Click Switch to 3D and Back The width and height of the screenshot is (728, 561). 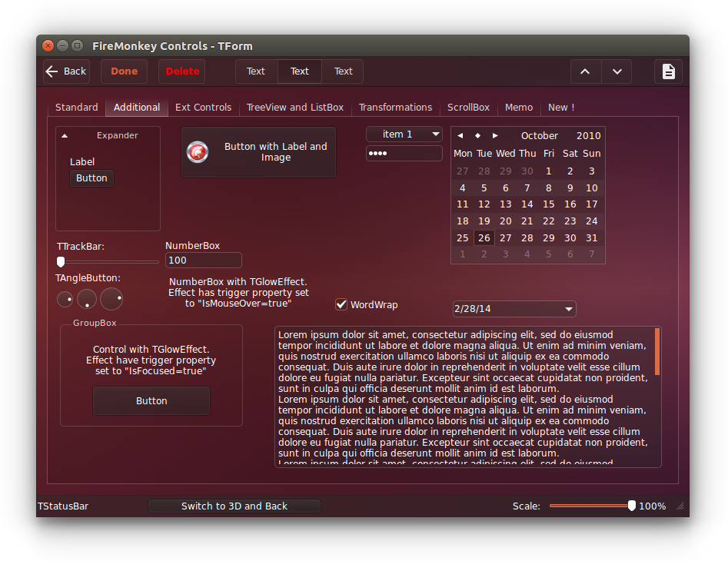pyautogui.click(x=234, y=506)
